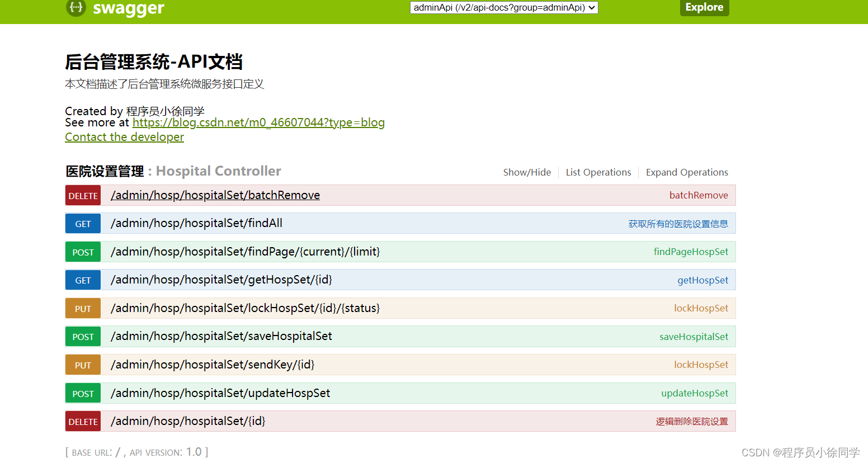This screenshot has width=868, height=463.
Task: Click saveHospitalSet summary text
Action: coord(694,337)
